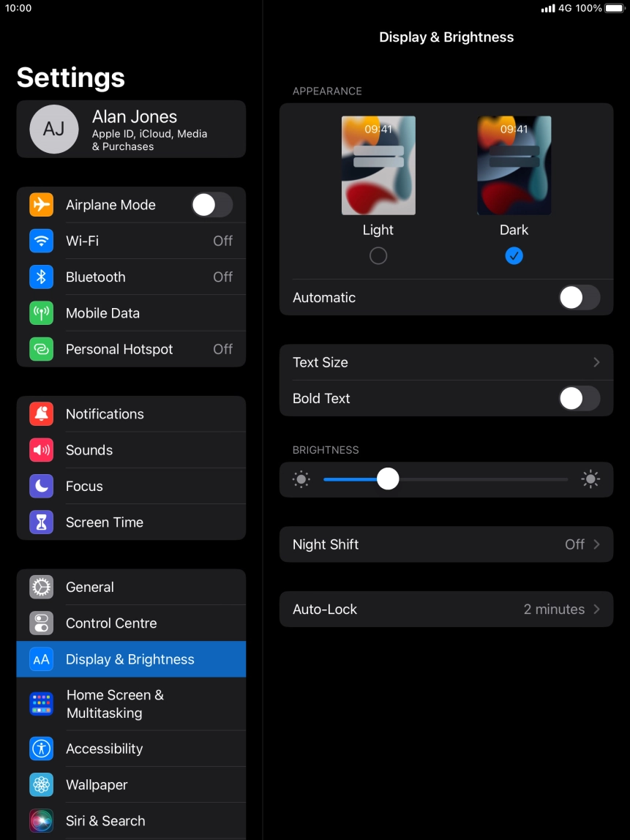
Task: Open Screen Time via the hourglass icon
Action: tap(41, 522)
